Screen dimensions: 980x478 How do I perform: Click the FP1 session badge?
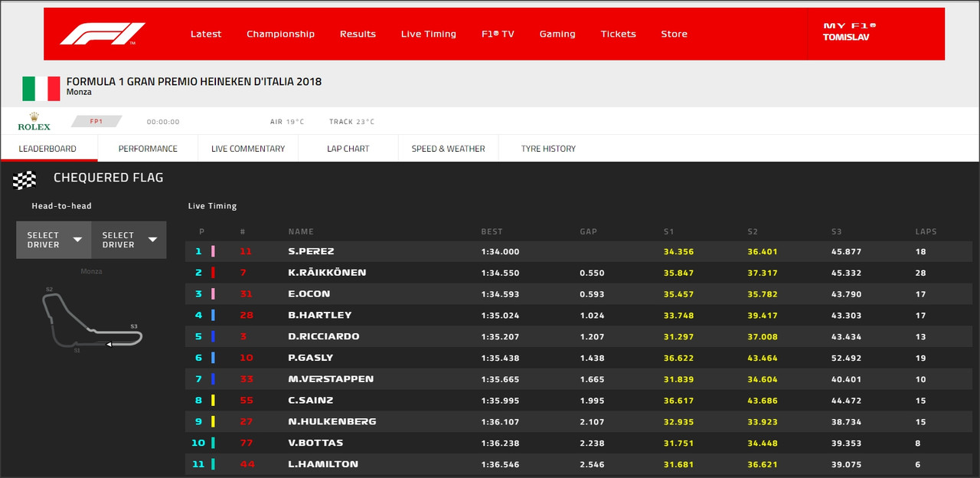(x=96, y=121)
